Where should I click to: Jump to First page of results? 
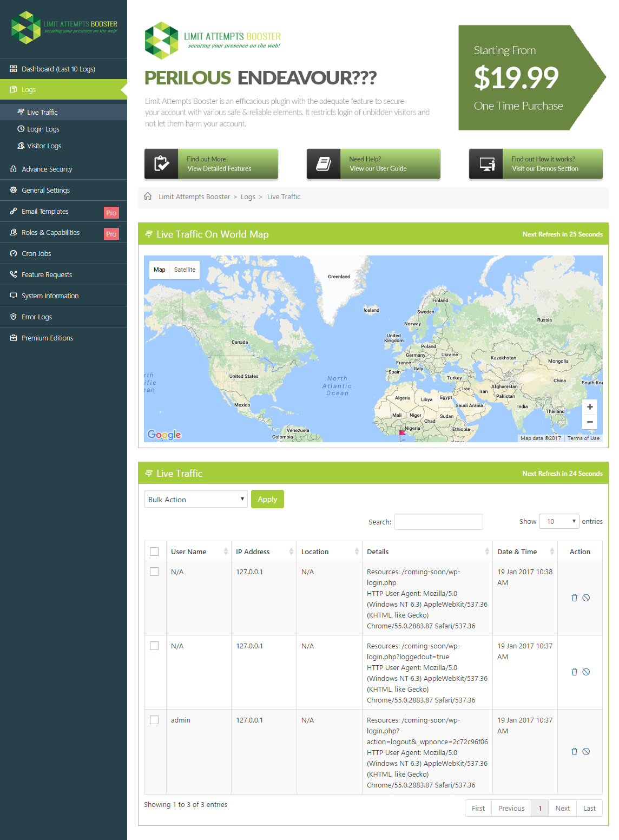click(478, 808)
